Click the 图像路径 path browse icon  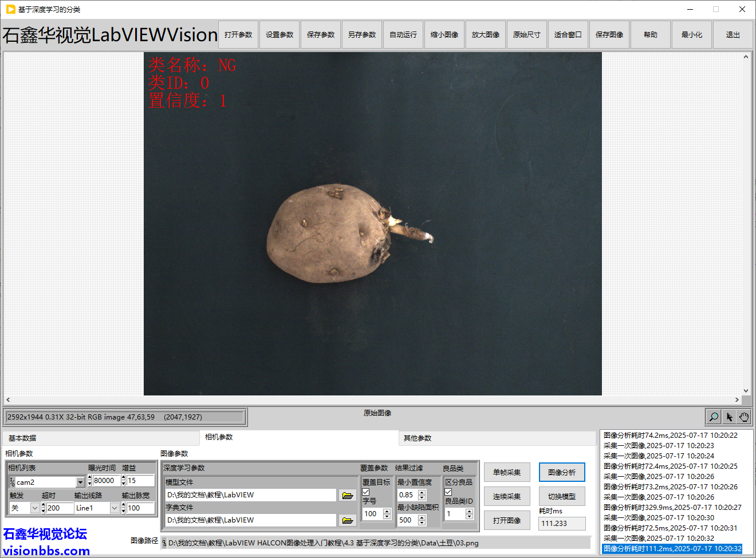(164, 543)
